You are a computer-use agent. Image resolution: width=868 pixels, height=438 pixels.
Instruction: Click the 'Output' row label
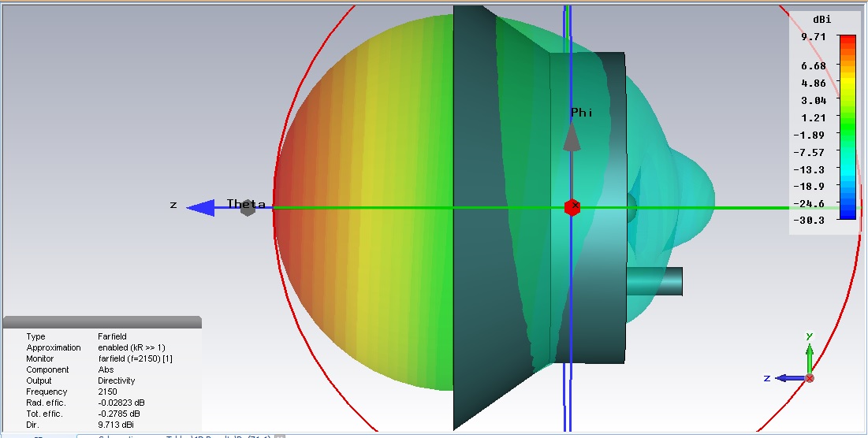pyautogui.click(x=39, y=380)
